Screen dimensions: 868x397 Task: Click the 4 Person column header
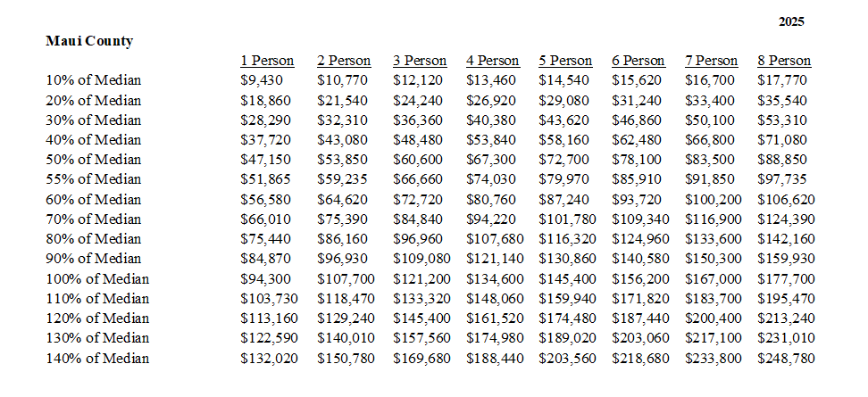tap(493, 61)
